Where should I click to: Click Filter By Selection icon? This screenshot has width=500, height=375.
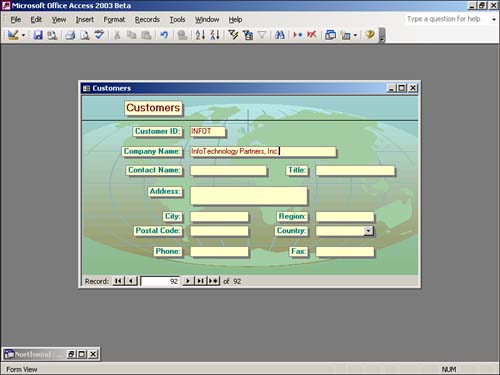[x=233, y=35]
